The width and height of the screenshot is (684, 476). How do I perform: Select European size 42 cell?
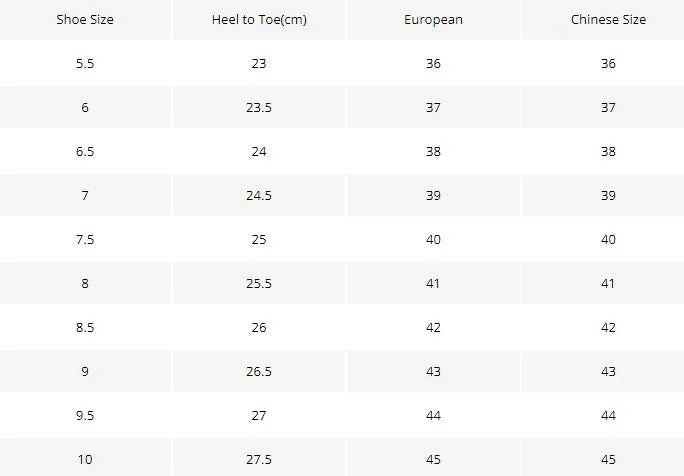tap(433, 328)
